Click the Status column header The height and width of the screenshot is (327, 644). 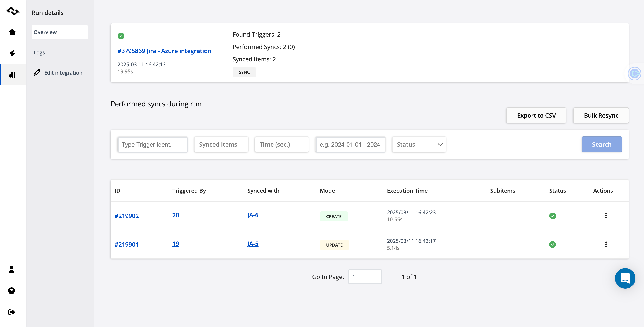click(558, 190)
